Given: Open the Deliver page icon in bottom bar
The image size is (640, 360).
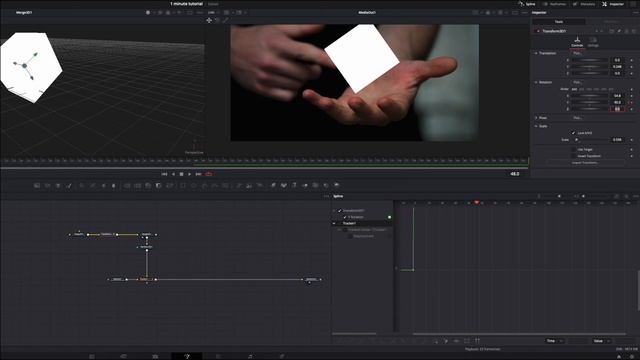Looking at the screenshot, I should (x=282, y=356).
